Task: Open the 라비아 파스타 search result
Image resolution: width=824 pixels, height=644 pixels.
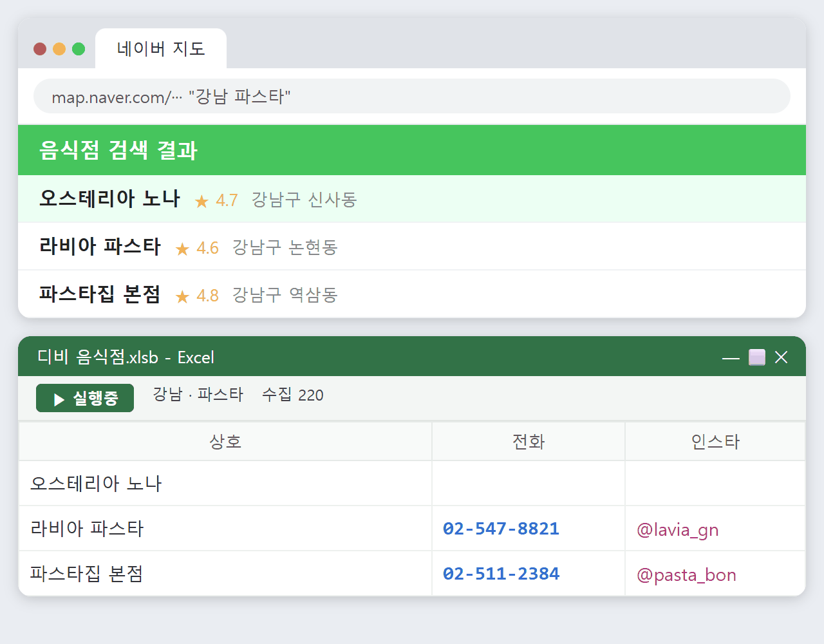Action: tap(412, 247)
